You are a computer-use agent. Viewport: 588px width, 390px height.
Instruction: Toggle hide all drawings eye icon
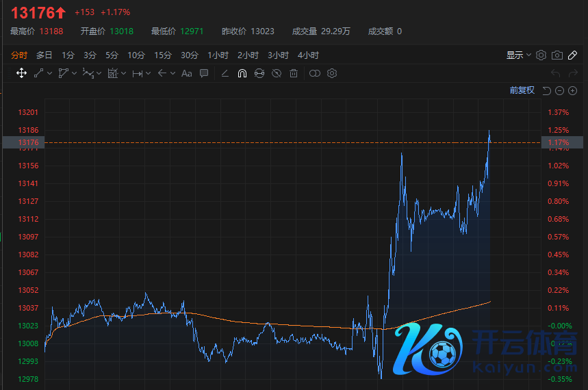[277, 73]
